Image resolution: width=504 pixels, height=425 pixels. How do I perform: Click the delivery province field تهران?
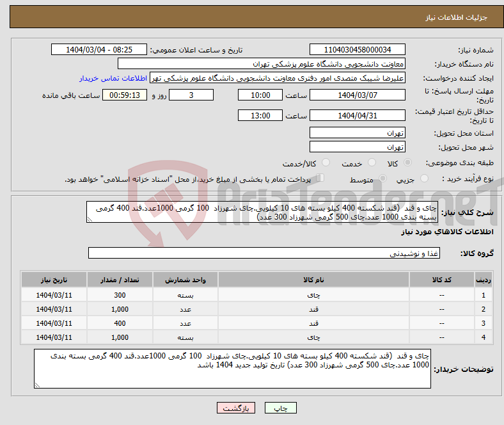pyautogui.click(x=357, y=132)
